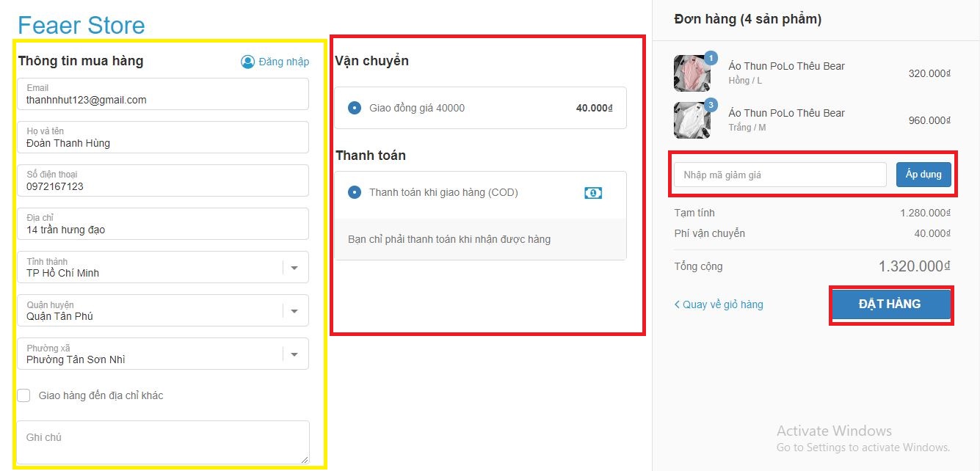The height and width of the screenshot is (471, 980).
Task: Click the user account icon beside Đăng nhập
Action: [x=247, y=62]
